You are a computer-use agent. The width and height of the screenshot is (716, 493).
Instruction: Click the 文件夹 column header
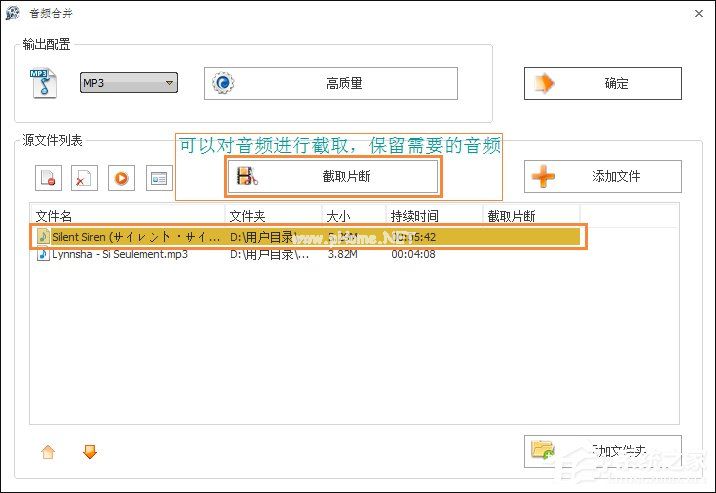click(x=273, y=216)
